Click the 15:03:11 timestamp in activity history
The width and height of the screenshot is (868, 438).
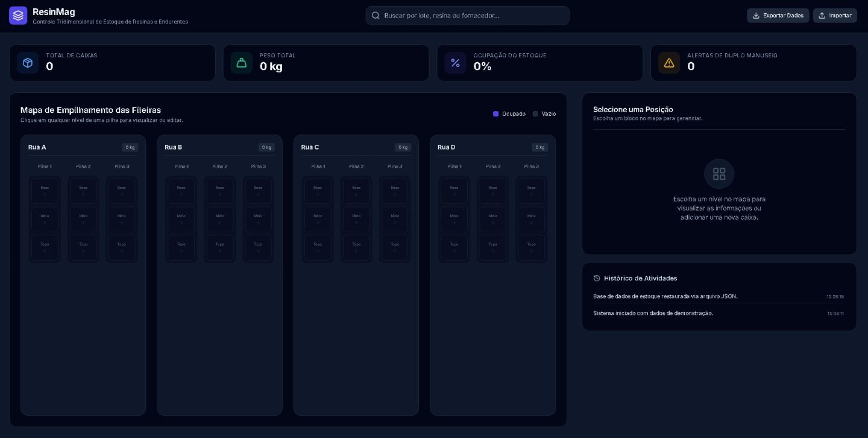click(x=835, y=314)
